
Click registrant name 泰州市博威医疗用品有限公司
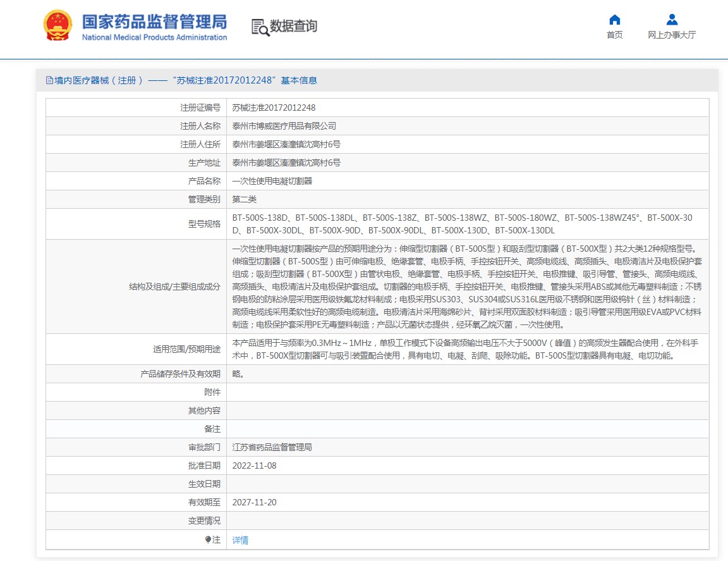pos(284,126)
